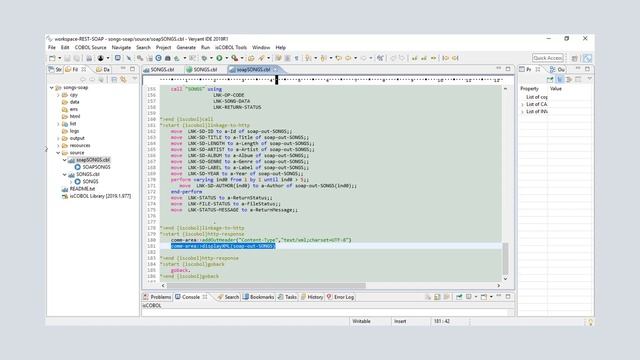This screenshot has height=360, width=640.
Task: Open the New file dropdown arrow
Action: [60, 58]
